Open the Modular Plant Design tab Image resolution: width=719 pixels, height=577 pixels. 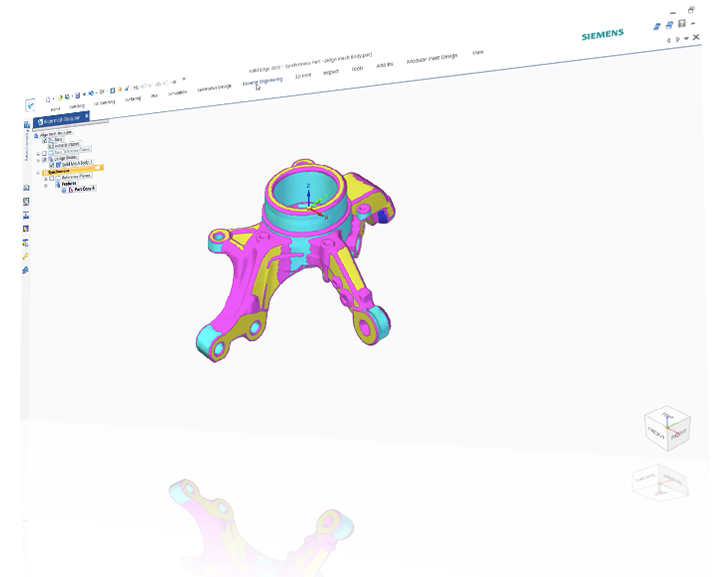click(432, 58)
